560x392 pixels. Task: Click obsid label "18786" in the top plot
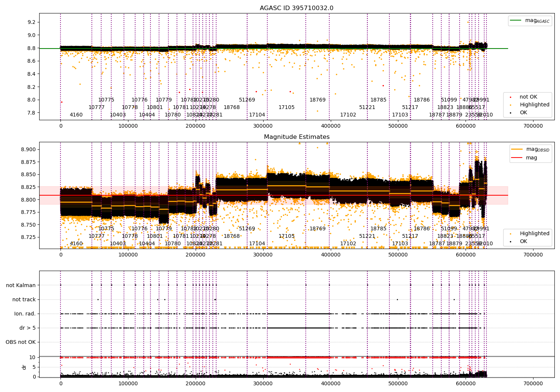[422, 100]
